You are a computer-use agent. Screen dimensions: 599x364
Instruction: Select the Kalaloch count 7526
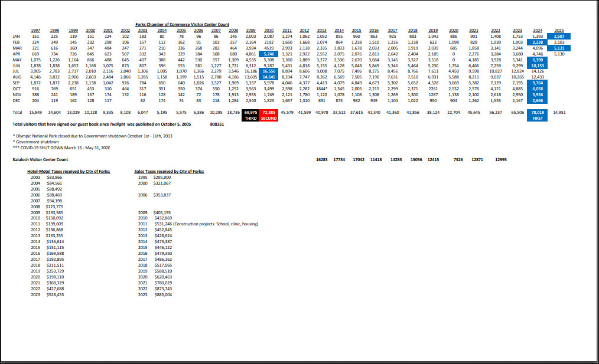pyautogui.click(x=458, y=159)
